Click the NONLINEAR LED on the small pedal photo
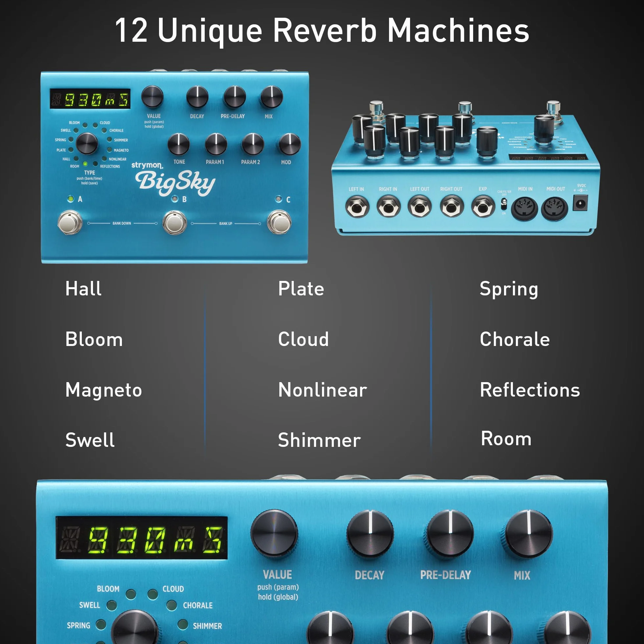 click(x=104, y=159)
